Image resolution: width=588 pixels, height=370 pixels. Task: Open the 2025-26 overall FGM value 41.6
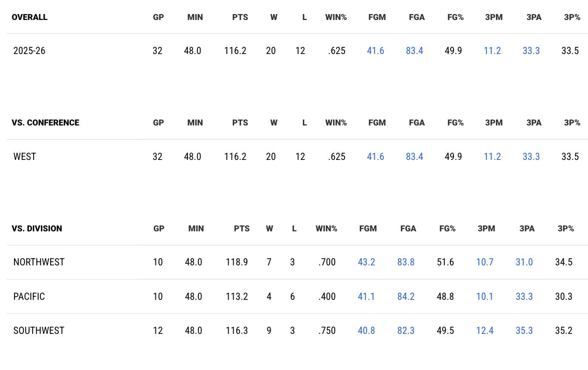(376, 51)
